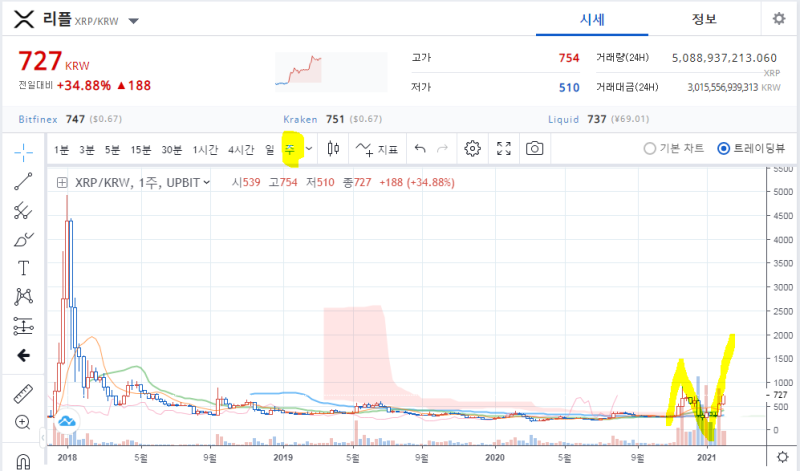The height and width of the screenshot is (471, 800).
Task: Select the brush drawing tool
Action: pos(23,239)
